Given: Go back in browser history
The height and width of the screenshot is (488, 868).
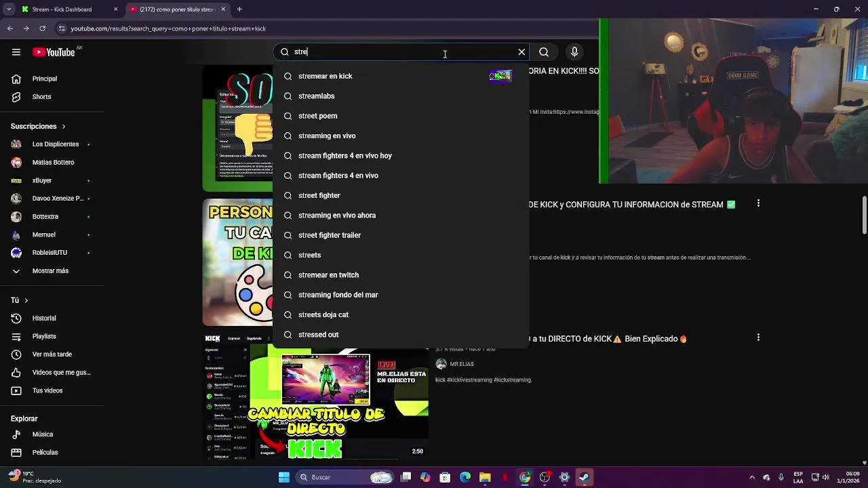Looking at the screenshot, I should click(9, 28).
